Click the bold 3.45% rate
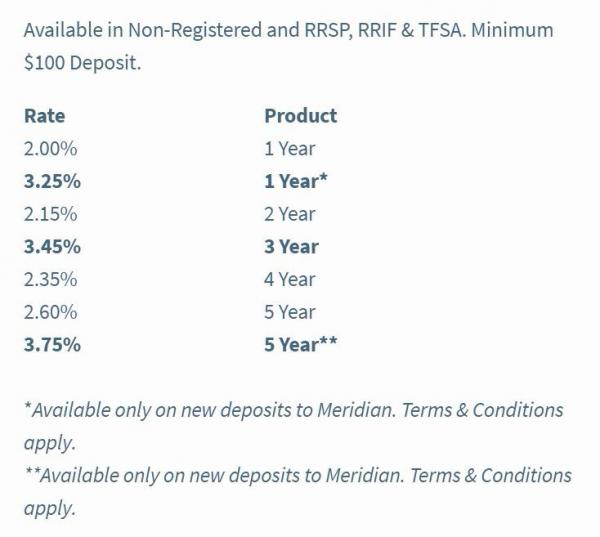600x537 pixels. point(52,247)
